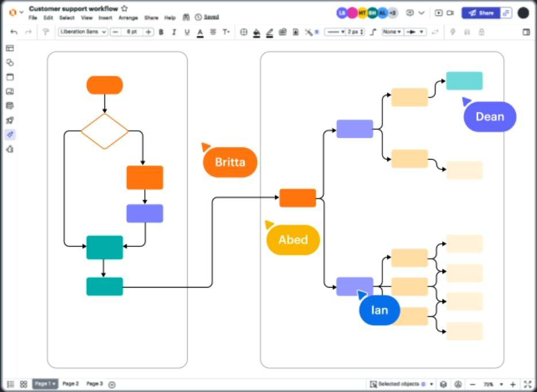Open the images panel in left sidebar
Image resolution: width=537 pixels, height=392 pixels.
pyautogui.click(x=10, y=91)
